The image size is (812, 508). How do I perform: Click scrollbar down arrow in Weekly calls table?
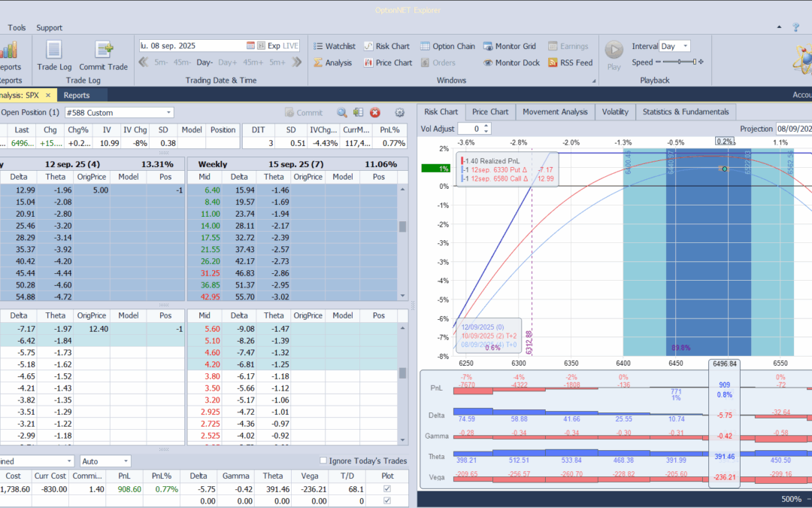(402, 296)
